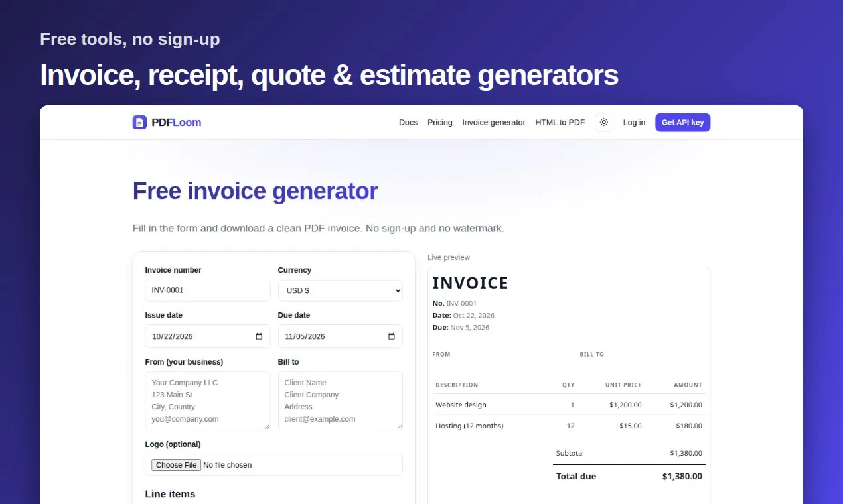Click the "Line items" heading
843x504 pixels.
click(x=170, y=494)
